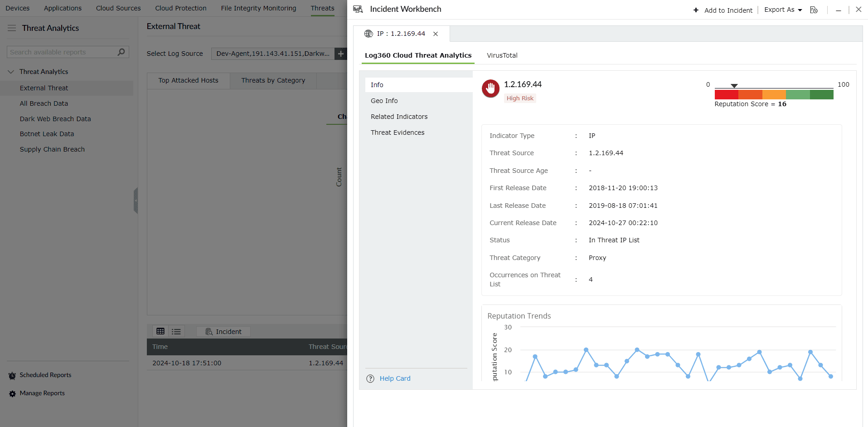Switch to the VirusTotal tab
Image resolution: width=868 pixels, height=427 pixels.
pos(502,55)
